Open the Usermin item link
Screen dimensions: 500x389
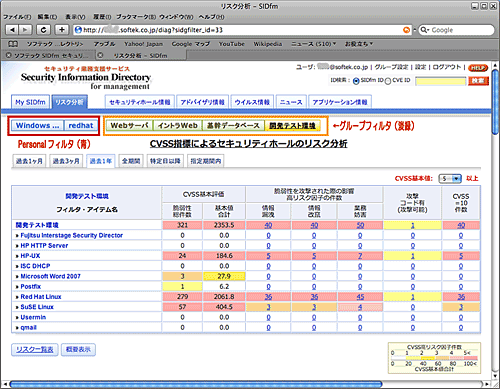33,317
